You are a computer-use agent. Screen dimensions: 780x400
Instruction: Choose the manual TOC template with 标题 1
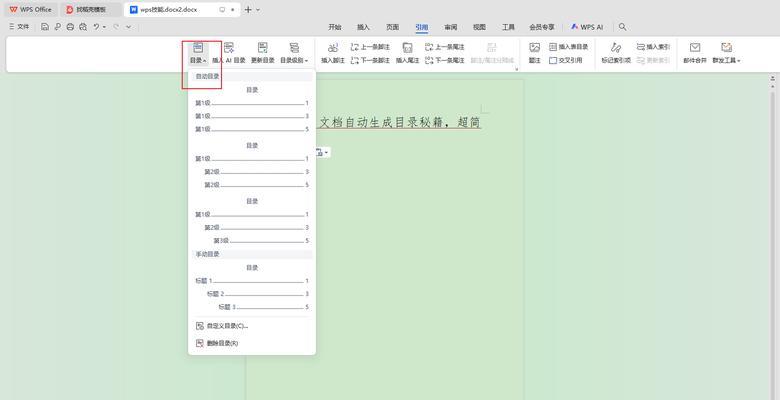coord(252,287)
